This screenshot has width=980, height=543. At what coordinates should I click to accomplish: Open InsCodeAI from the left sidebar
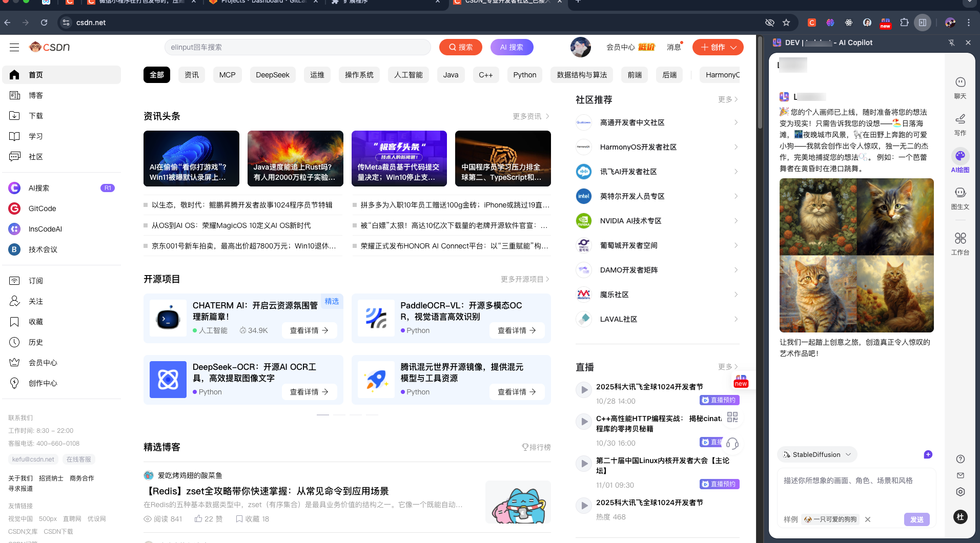point(46,229)
